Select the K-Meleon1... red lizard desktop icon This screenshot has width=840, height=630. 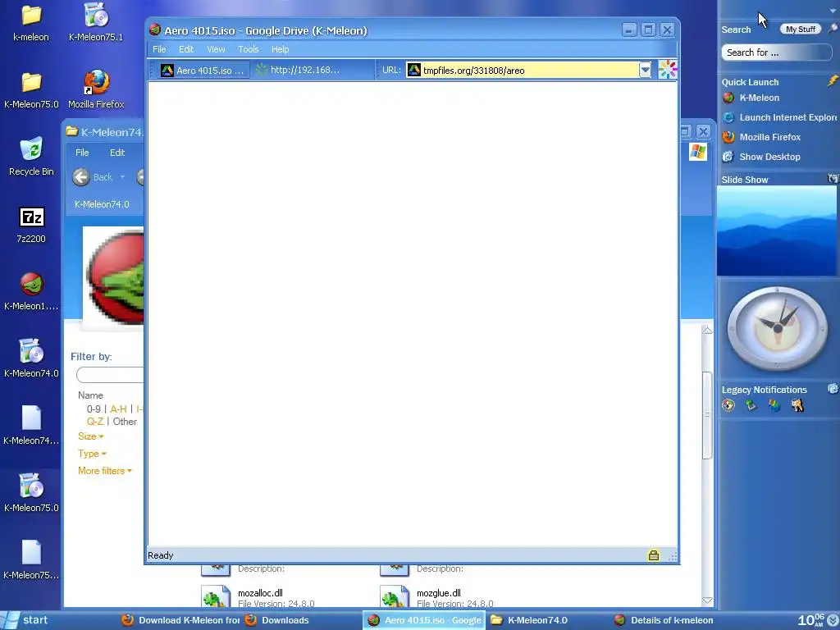pos(31,292)
